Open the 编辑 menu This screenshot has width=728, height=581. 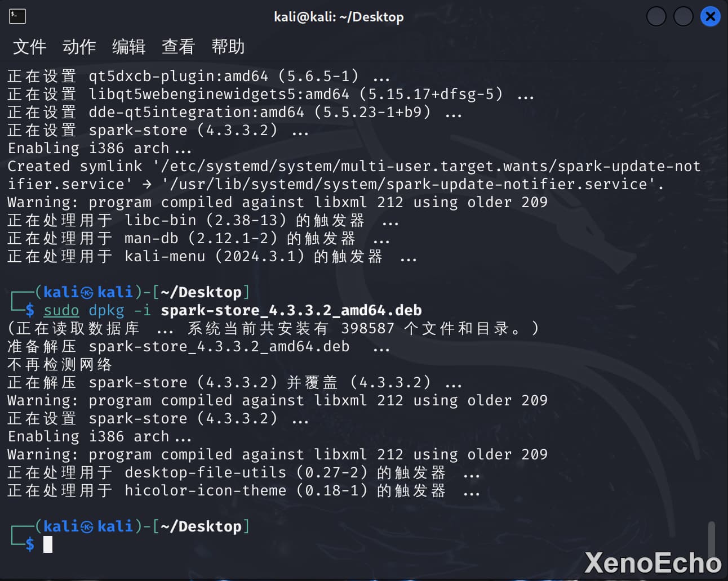tap(128, 47)
